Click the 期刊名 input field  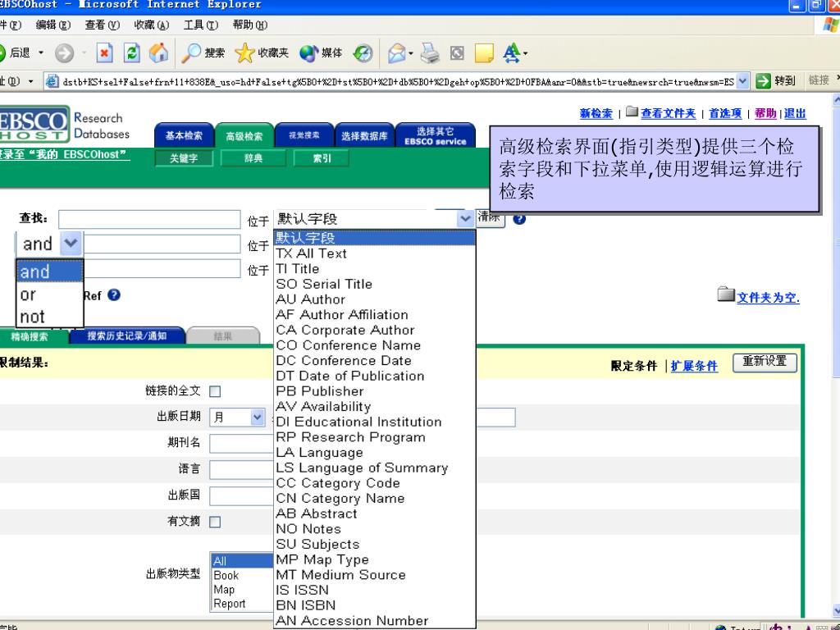point(242,443)
